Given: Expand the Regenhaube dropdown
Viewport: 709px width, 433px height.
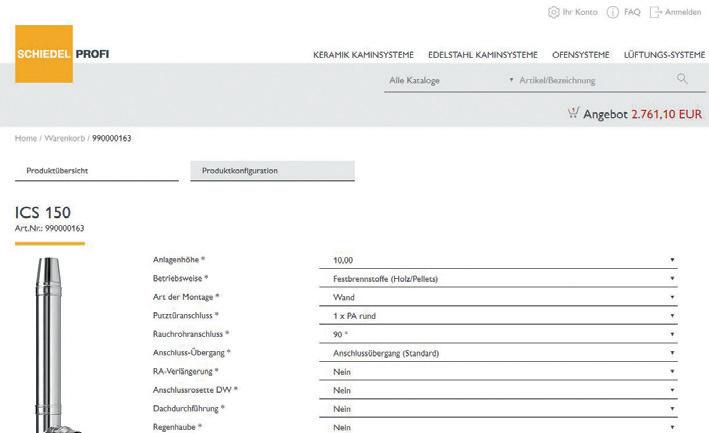Looking at the screenshot, I should 498,427.
